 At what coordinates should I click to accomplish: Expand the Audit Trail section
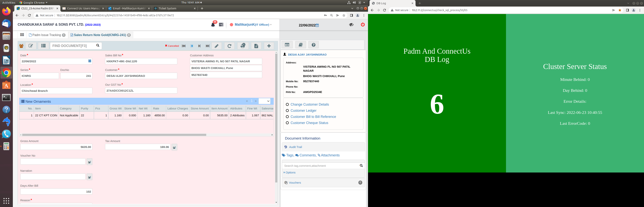coord(323,147)
